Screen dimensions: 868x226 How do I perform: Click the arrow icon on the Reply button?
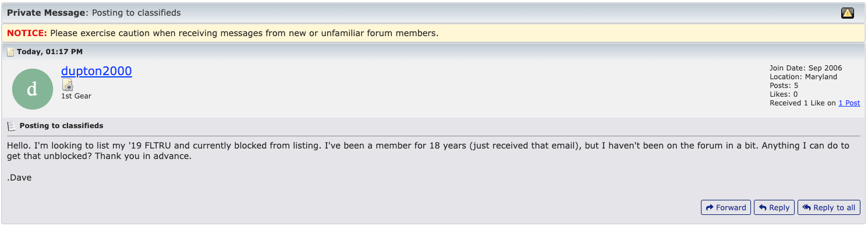(763, 207)
